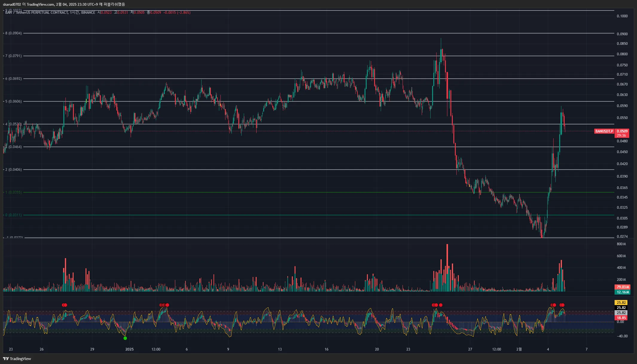637x364 pixels.
Task: Click 0.0750 on the price axis
Action: pyautogui.click(x=622, y=65)
